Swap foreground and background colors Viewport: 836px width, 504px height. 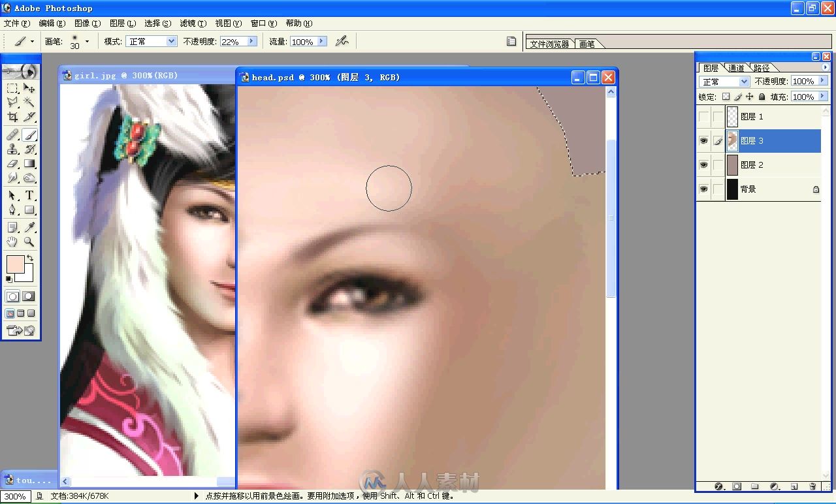[x=30, y=259]
